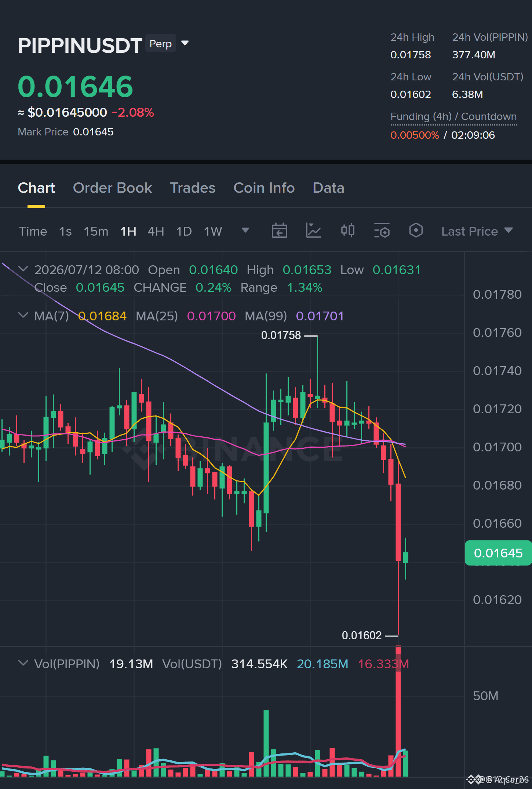Tap the 0.01758 chart high marker

[x=281, y=335]
